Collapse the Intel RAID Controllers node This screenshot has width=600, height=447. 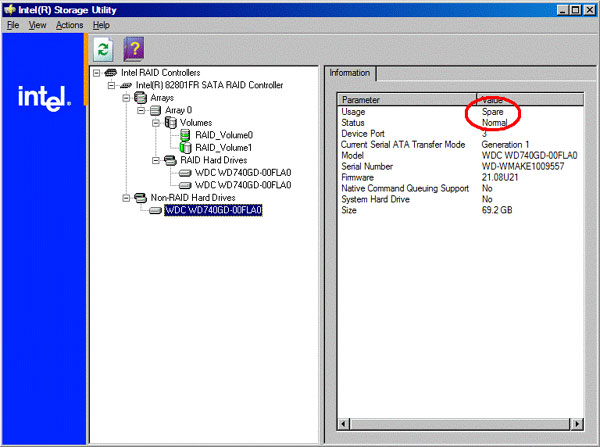(x=97, y=73)
